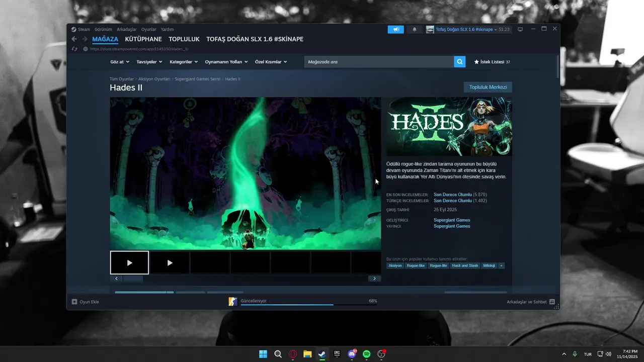The width and height of the screenshot is (644, 362).
Task: Click the Oyun Ekle plus icon
Action: 74,302
